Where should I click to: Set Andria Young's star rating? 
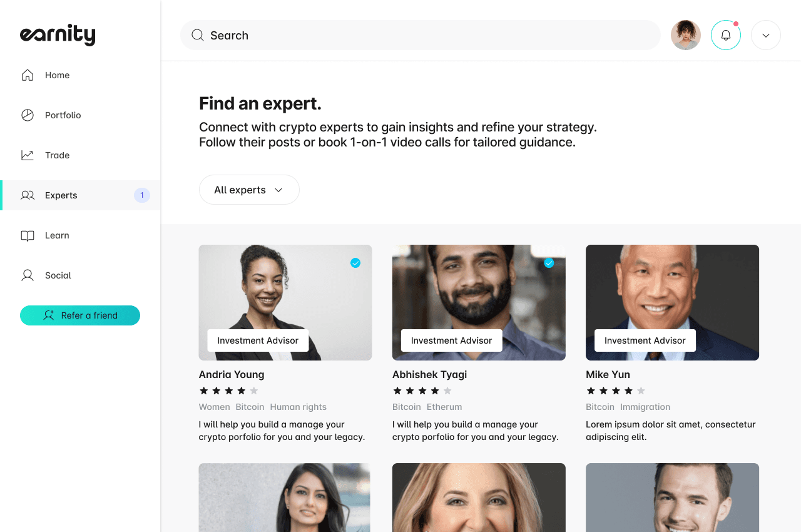pos(228,391)
